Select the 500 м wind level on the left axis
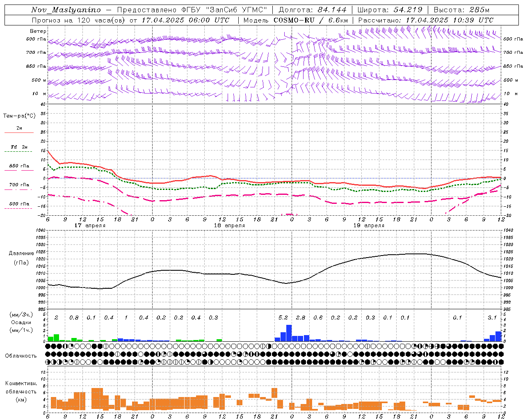 pyautogui.click(x=39, y=80)
